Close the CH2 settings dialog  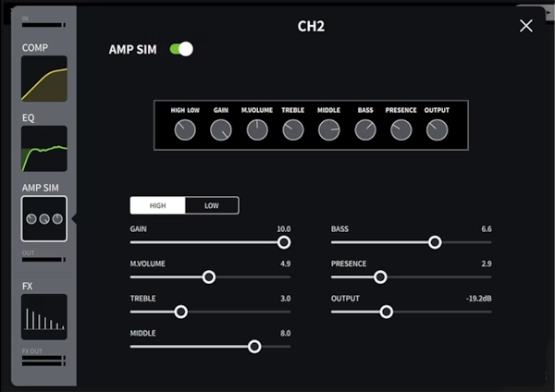pos(526,26)
